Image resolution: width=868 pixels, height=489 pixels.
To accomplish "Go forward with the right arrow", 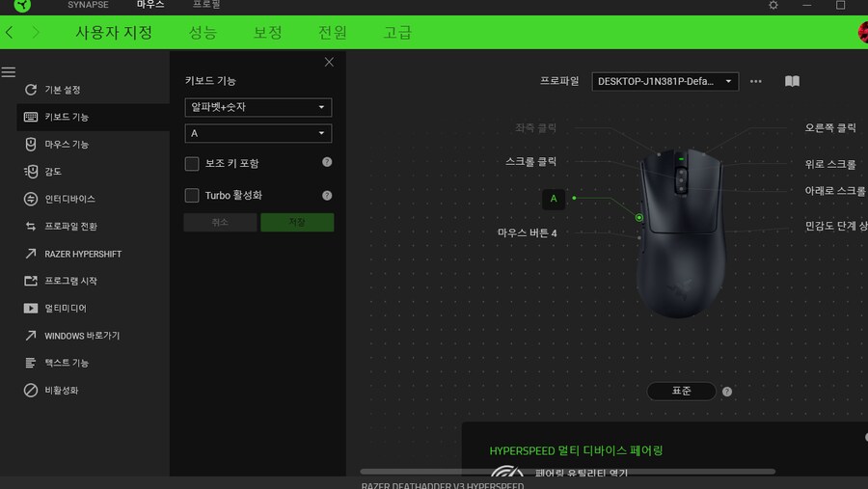I will pyautogui.click(x=36, y=32).
